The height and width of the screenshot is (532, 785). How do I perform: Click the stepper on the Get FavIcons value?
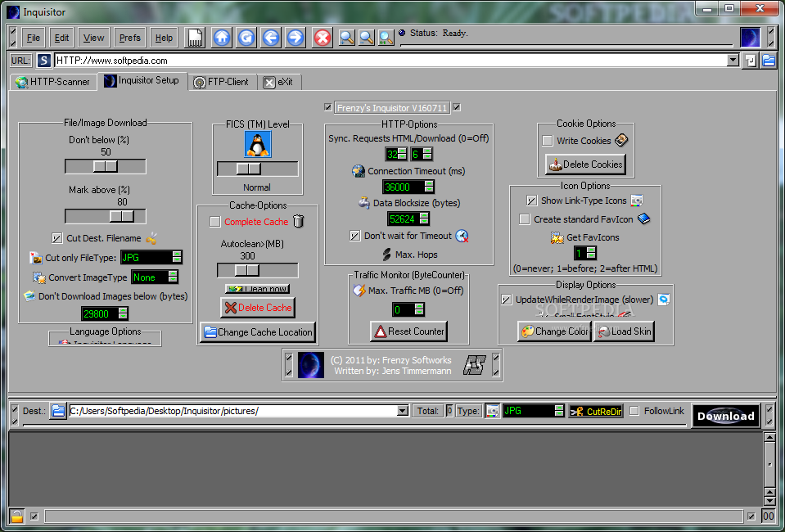[x=591, y=253]
